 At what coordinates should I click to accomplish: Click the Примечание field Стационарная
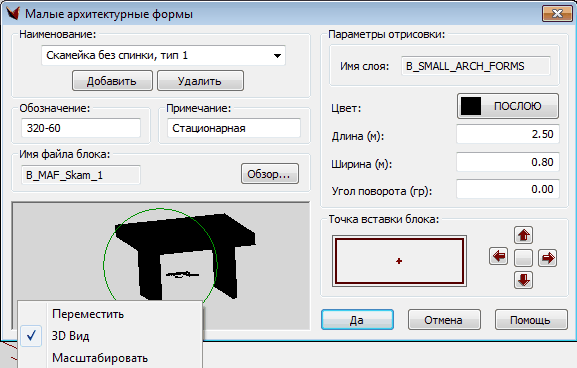[234, 128]
